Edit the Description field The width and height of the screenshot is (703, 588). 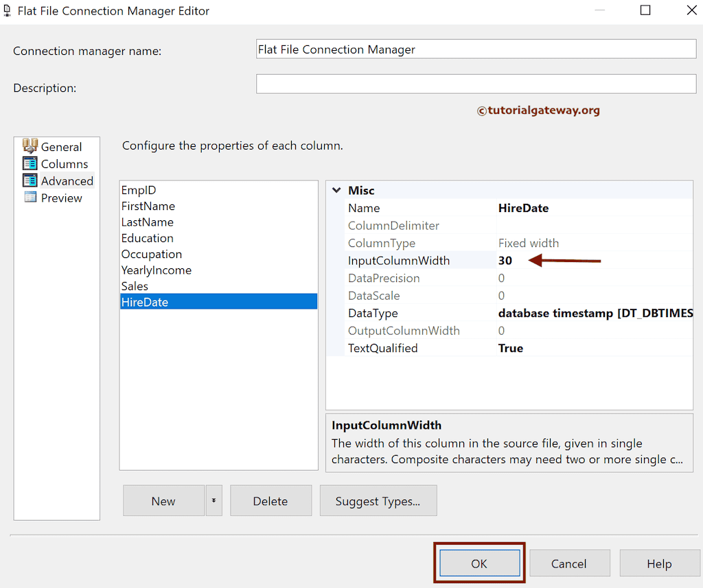tap(475, 83)
